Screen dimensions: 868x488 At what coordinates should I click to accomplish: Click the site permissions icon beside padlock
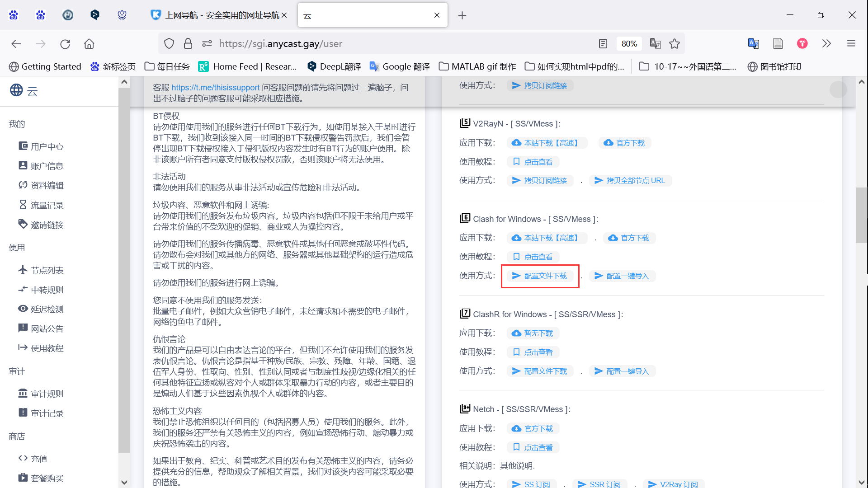pos(207,44)
